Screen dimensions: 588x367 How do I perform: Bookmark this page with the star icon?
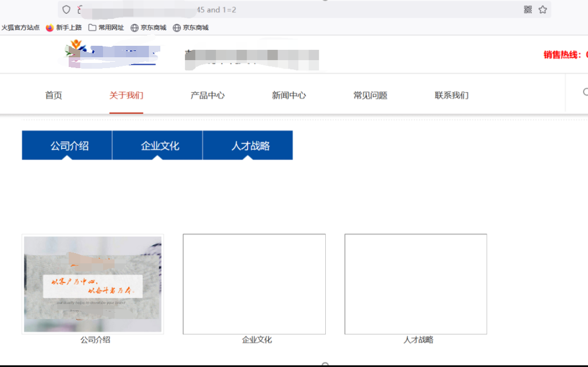point(543,10)
